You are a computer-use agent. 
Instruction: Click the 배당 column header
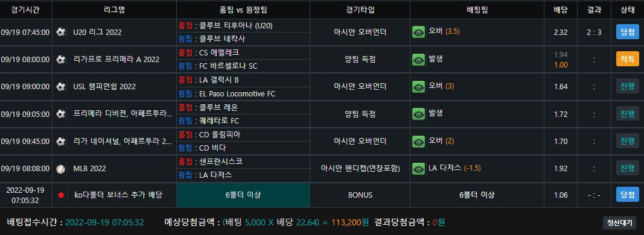coord(561,10)
